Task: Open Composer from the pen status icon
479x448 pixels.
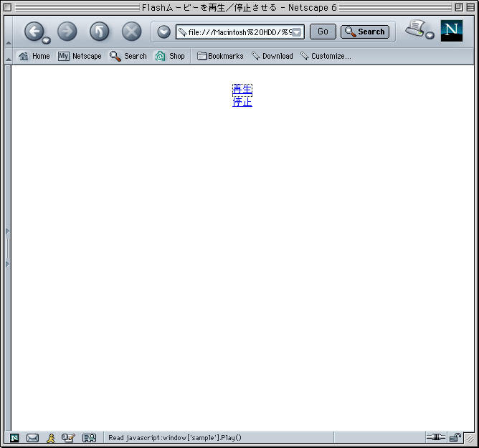Action: click(68, 438)
